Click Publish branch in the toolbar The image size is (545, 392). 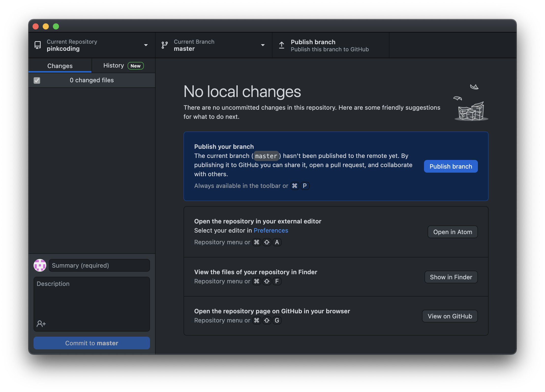(x=331, y=45)
